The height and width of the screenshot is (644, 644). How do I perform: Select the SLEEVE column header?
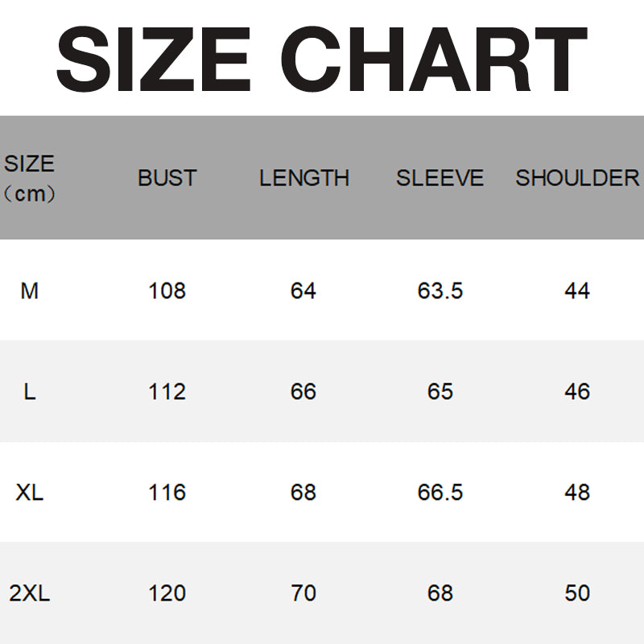pyautogui.click(x=440, y=178)
